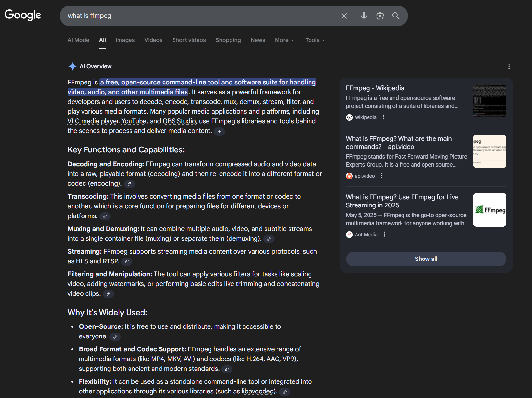The height and width of the screenshot is (398, 532).
Task: Clear the search box text
Action: [x=344, y=16]
